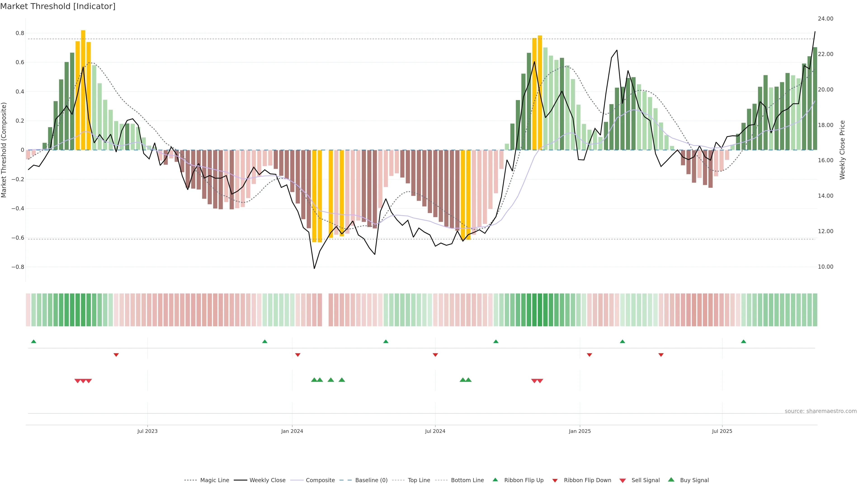Click the leftmost green ribbon flip up marker
This screenshot has height=488, width=868.
tap(33, 342)
